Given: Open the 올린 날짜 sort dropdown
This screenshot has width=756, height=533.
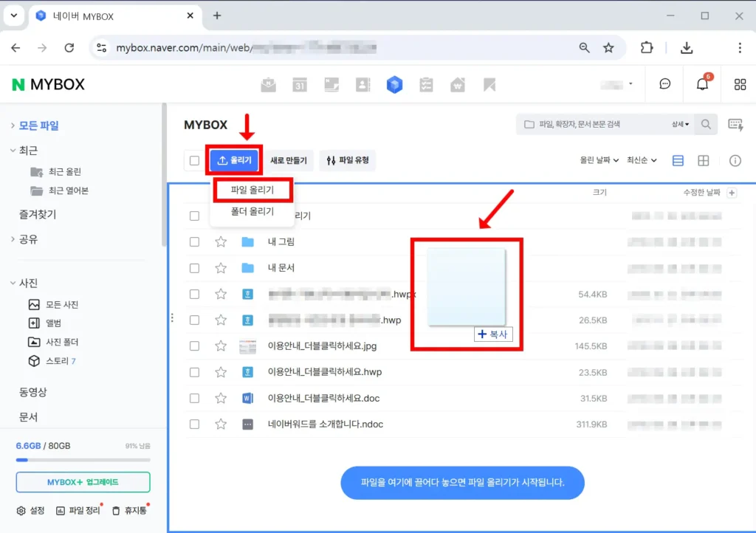Looking at the screenshot, I should coord(599,160).
